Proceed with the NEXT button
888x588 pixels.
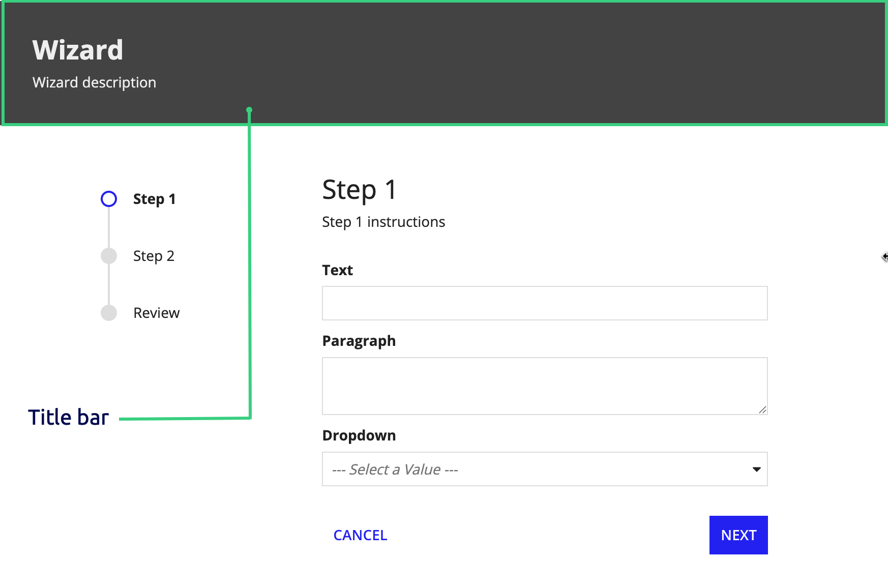pos(738,535)
